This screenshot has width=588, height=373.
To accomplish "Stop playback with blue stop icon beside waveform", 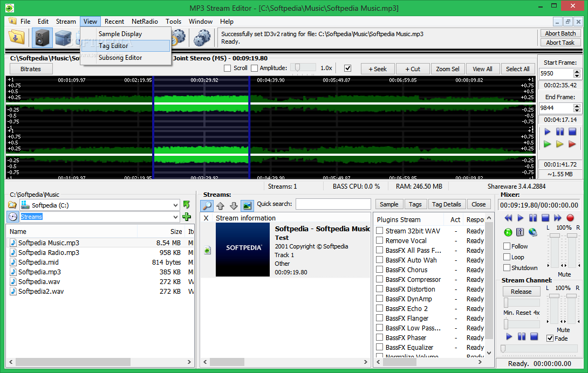I will 572,132.
